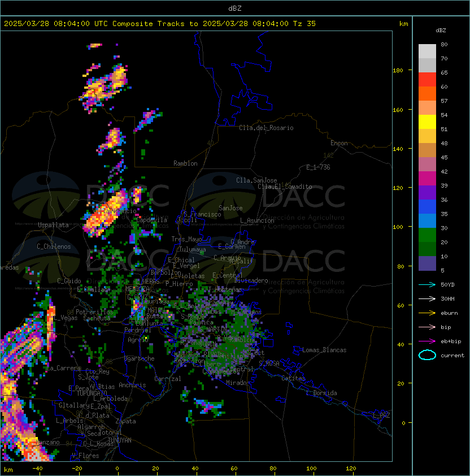The image size is (470, 476).
Task: Click the 'Catitas' label on map
Action: pyautogui.click(x=293, y=378)
